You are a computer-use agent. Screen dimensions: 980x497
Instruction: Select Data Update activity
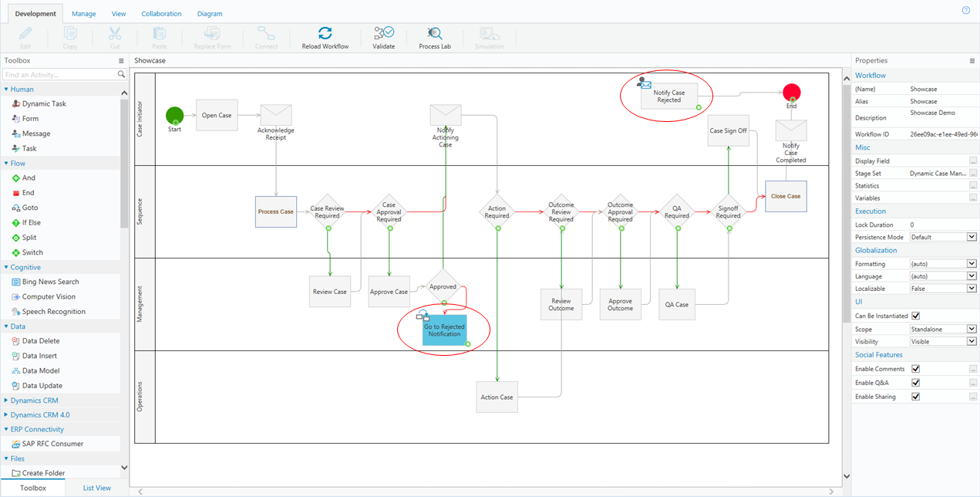(x=42, y=386)
